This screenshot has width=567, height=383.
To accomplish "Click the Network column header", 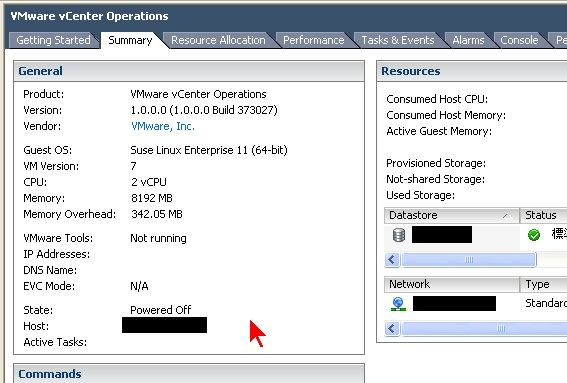I will 452,285.
